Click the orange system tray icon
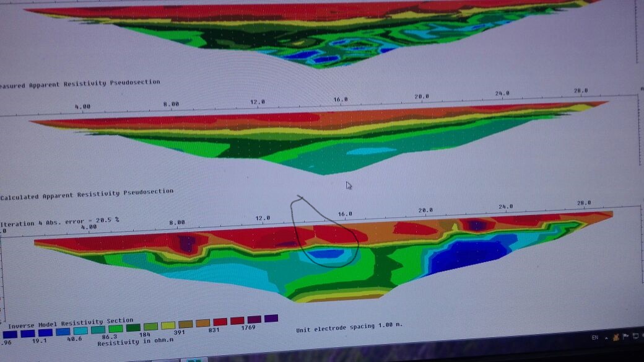The width and height of the screenshot is (644, 362). click(x=616, y=337)
